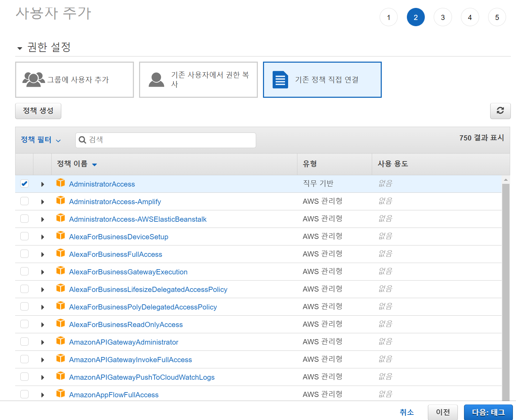
Task: Click policy icon beside AlexaForBusinessGatewayExecution
Action: point(61,271)
